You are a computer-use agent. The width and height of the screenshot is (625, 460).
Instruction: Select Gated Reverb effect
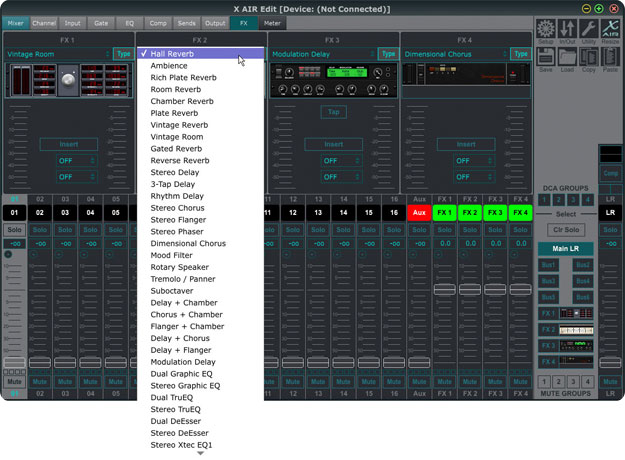pyautogui.click(x=200, y=149)
